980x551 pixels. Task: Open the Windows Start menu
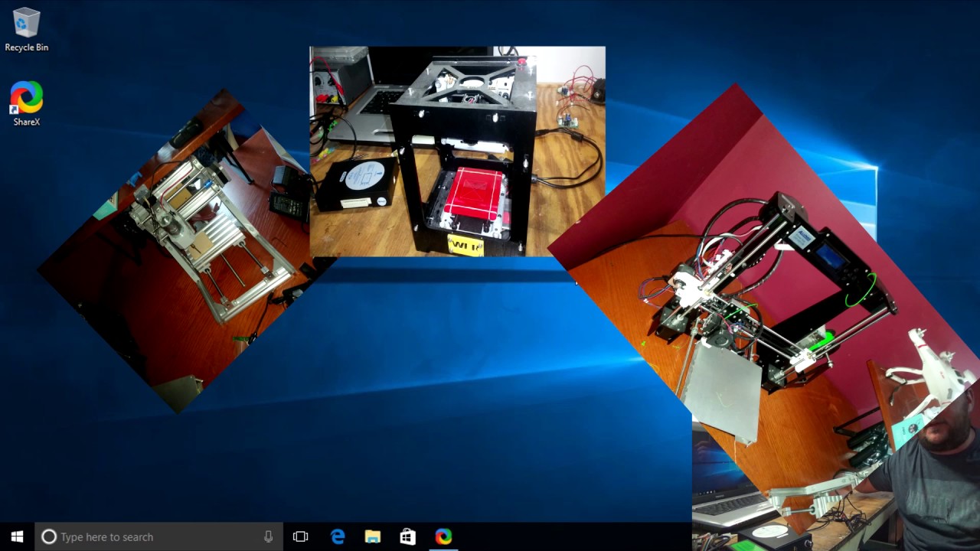click(17, 536)
